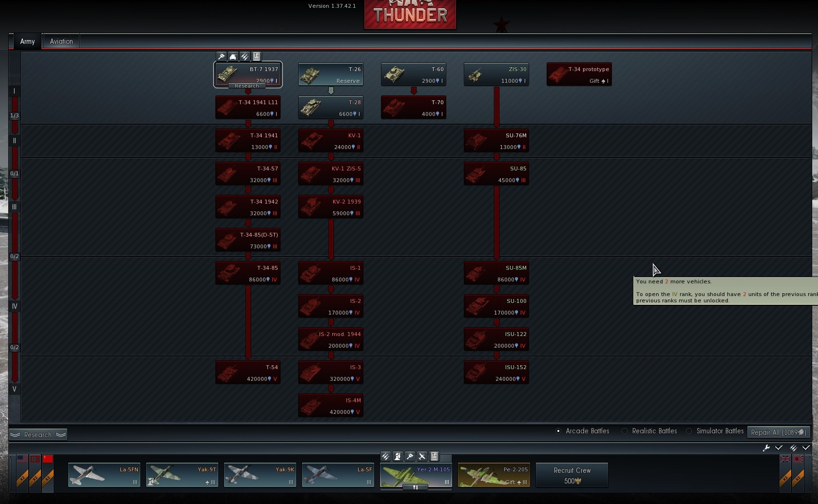Open weapons icon above Yer-2 M-105 slot
The height and width of the screenshot is (504, 818).
click(386, 456)
